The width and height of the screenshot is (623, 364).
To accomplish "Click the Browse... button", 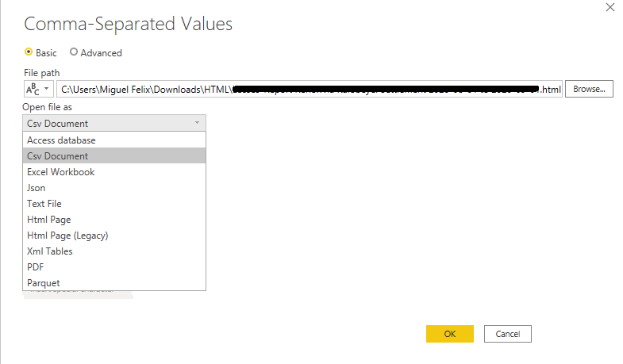I will click(x=589, y=89).
